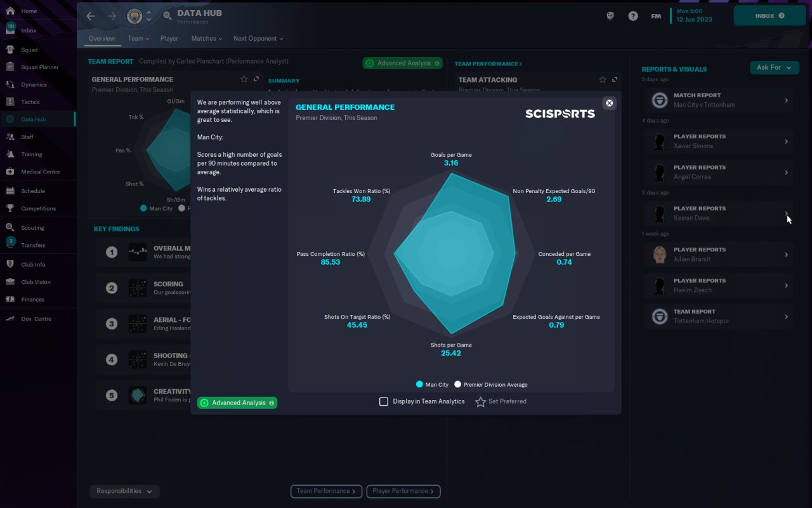Click the Team Performance button
This screenshot has width=812, height=508.
pos(326,491)
